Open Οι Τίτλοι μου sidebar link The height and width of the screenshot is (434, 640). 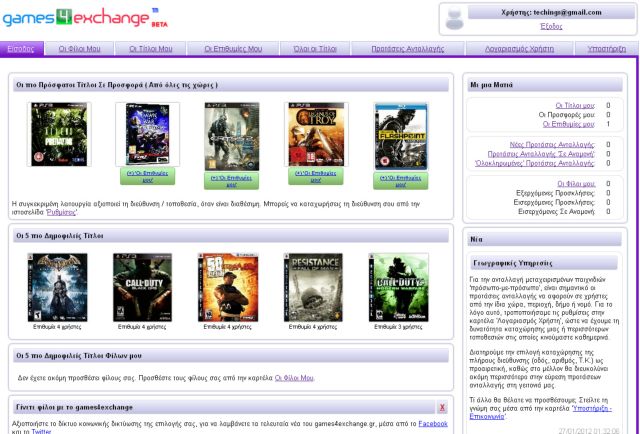click(575, 105)
